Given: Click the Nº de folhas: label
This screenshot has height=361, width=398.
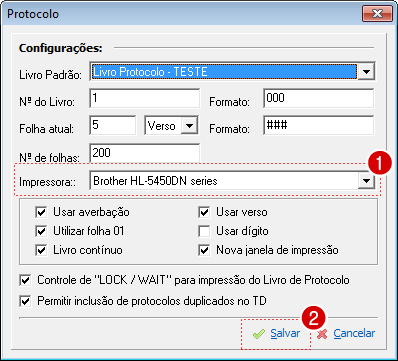Looking at the screenshot, I should tap(49, 157).
